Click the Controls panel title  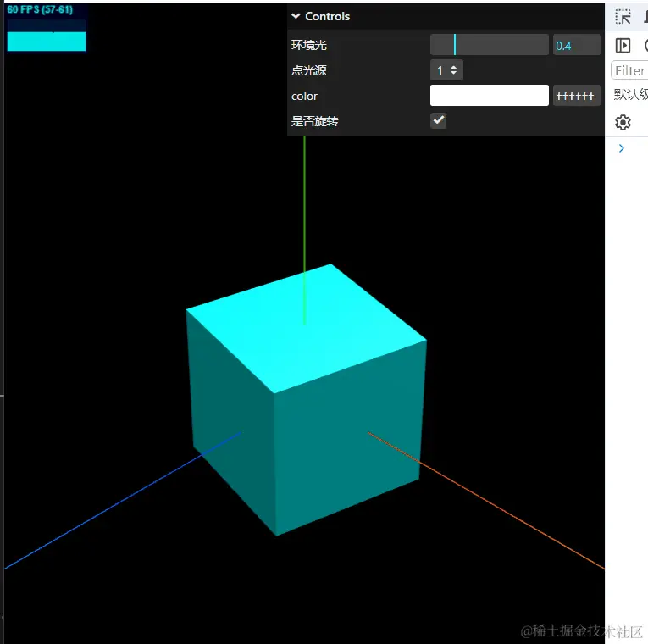coord(327,17)
